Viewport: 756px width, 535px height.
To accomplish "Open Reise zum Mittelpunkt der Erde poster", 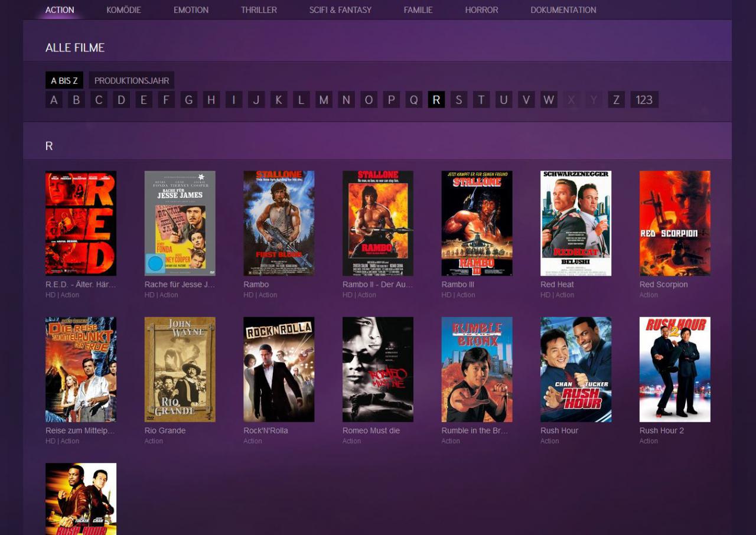I will coord(81,370).
